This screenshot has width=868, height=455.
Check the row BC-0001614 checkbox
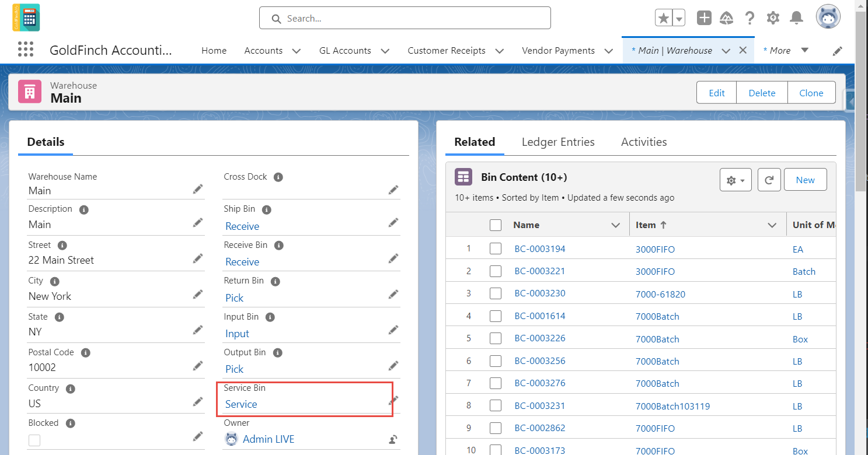(496, 316)
